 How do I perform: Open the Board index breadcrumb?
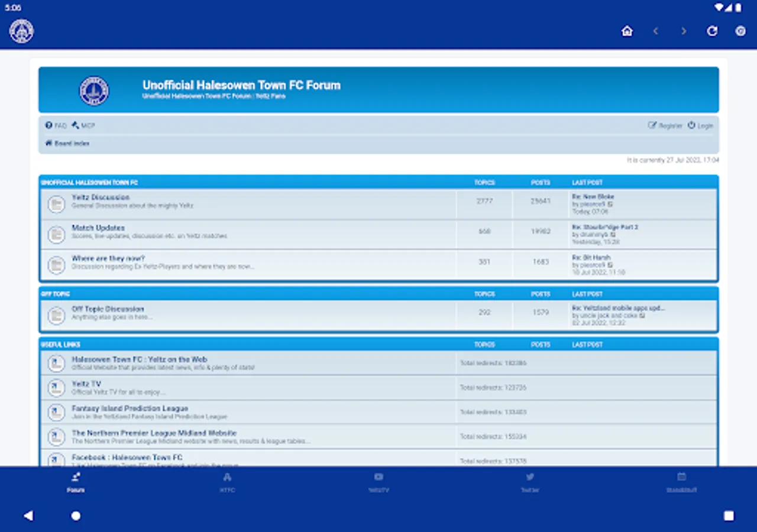(67, 143)
